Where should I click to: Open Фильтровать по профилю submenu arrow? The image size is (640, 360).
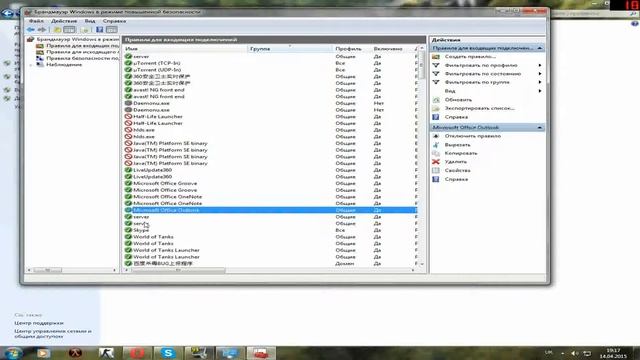(x=540, y=65)
